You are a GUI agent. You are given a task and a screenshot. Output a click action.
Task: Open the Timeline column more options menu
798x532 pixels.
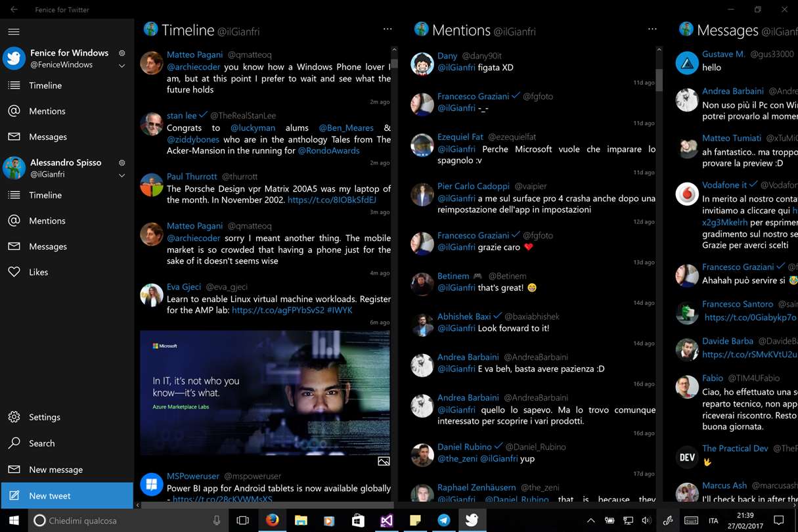(x=388, y=30)
